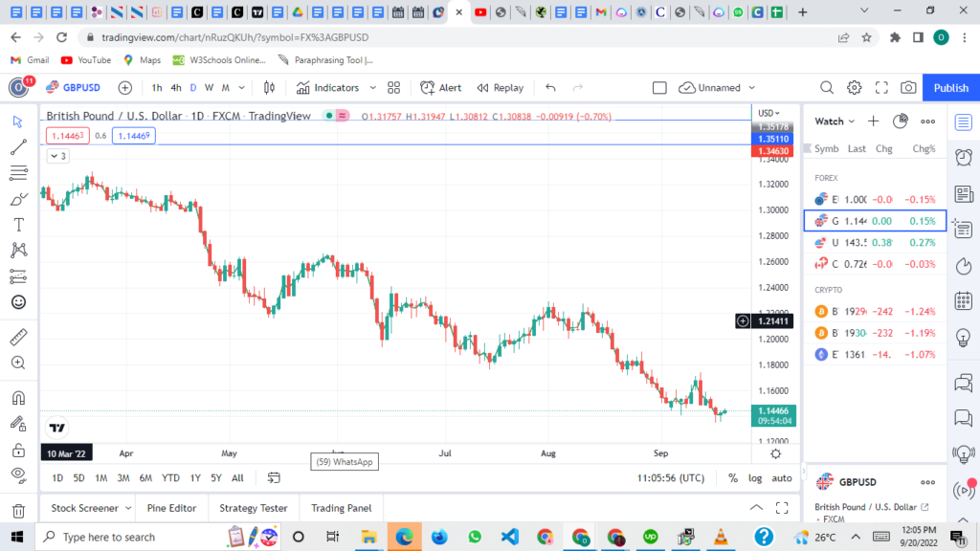The image size is (980, 551).
Task: Open the USD currency dropdown
Action: (x=768, y=113)
